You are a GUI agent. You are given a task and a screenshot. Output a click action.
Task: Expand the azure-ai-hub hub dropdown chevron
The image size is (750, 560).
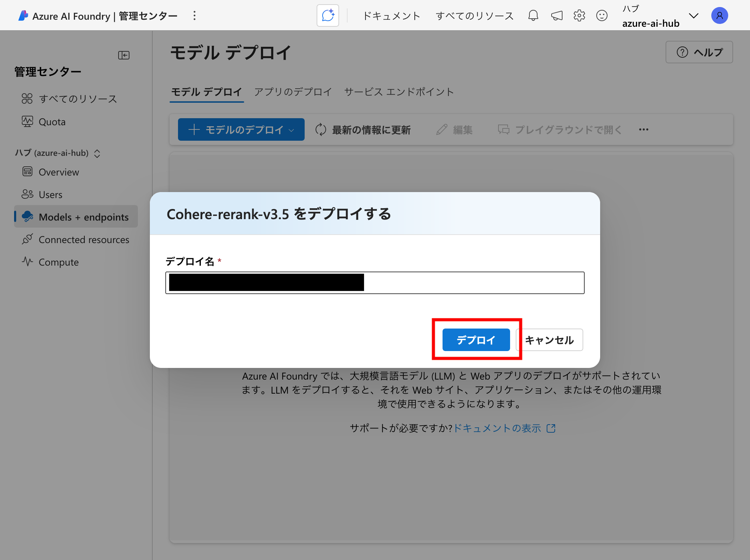[x=693, y=16]
